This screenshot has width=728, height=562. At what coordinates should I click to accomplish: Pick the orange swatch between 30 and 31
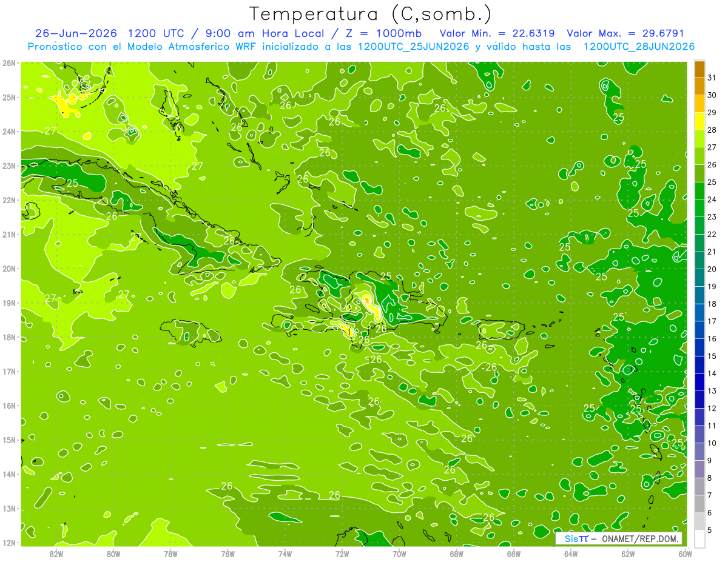699,87
